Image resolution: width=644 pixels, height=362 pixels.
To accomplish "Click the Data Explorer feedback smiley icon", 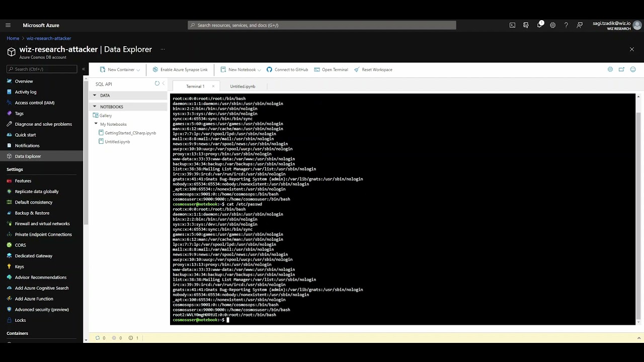I will (x=633, y=69).
